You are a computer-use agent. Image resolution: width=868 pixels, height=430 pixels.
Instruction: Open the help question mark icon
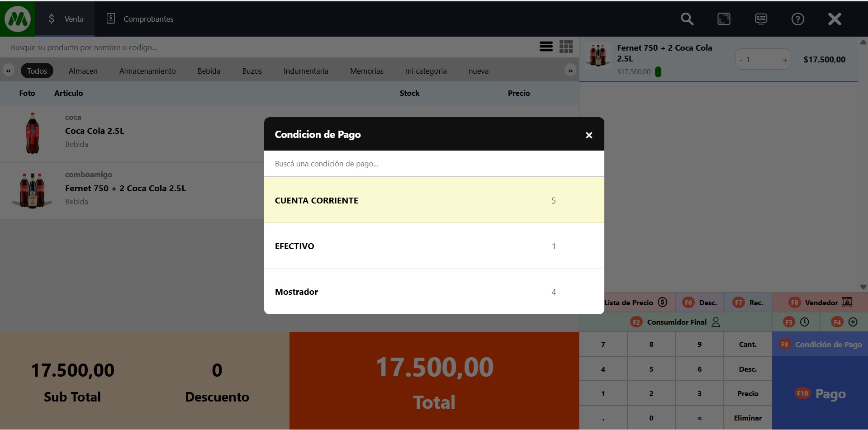click(797, 19)
